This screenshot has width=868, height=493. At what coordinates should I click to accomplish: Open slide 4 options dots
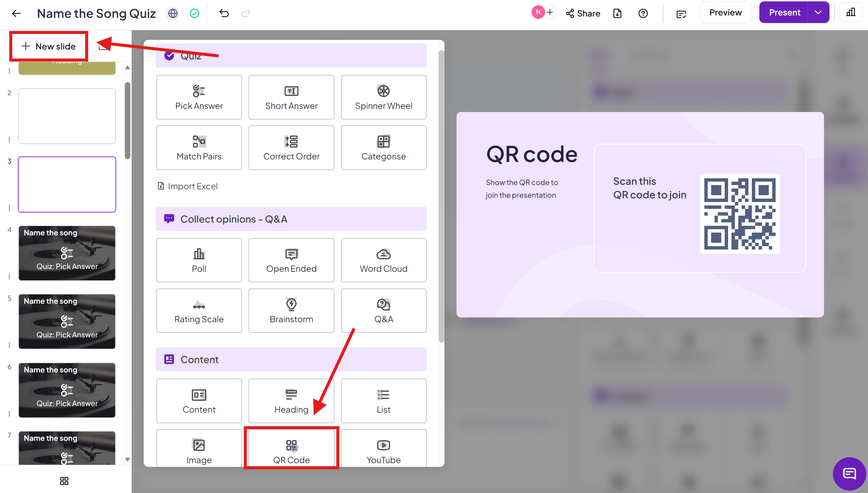[x=9, y=277]
